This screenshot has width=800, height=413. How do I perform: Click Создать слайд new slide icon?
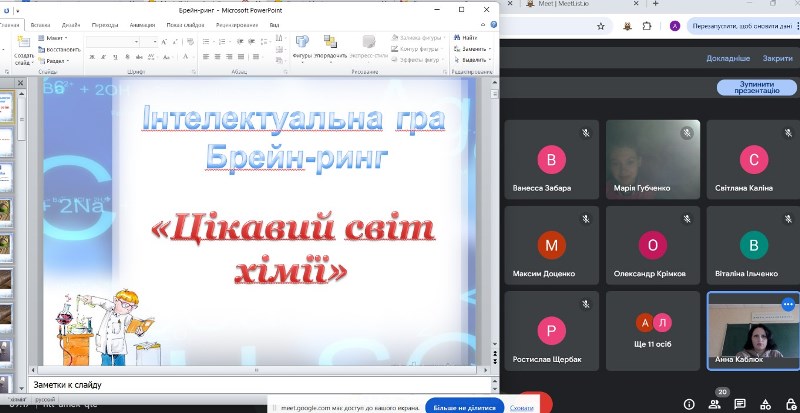[23, 48]
